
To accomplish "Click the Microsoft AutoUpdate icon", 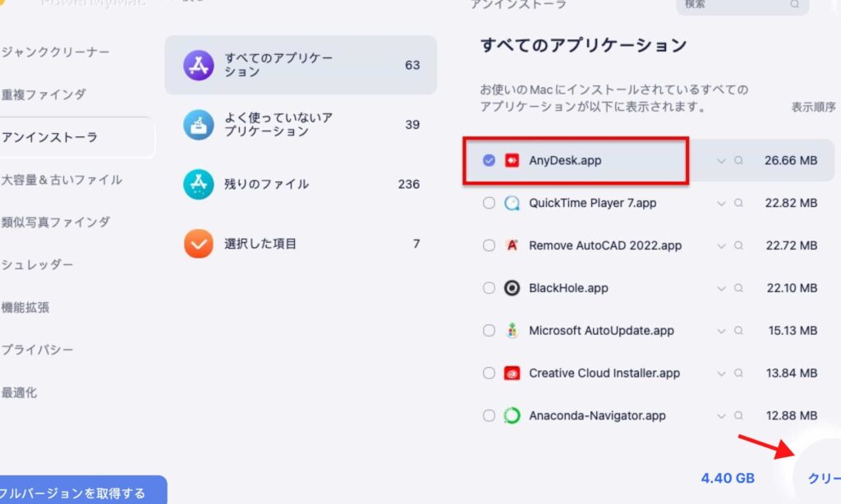I will point(512,331).
